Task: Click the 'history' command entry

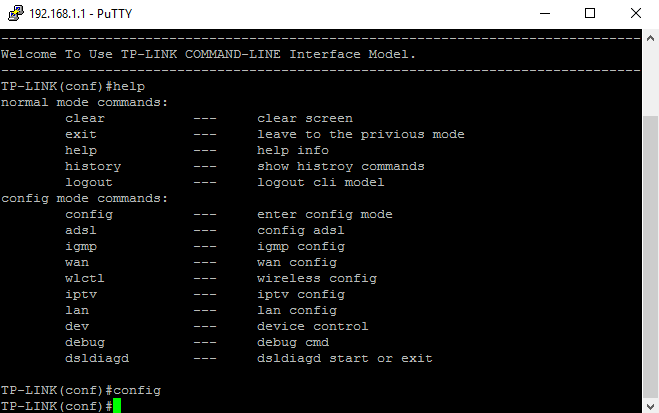Action: pos(93,167)
